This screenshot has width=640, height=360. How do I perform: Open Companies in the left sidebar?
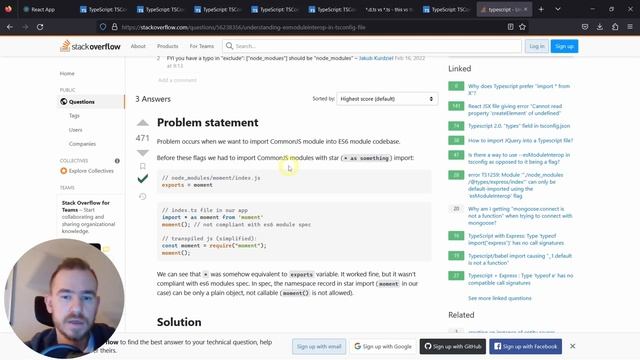click(x=82, y=144)
